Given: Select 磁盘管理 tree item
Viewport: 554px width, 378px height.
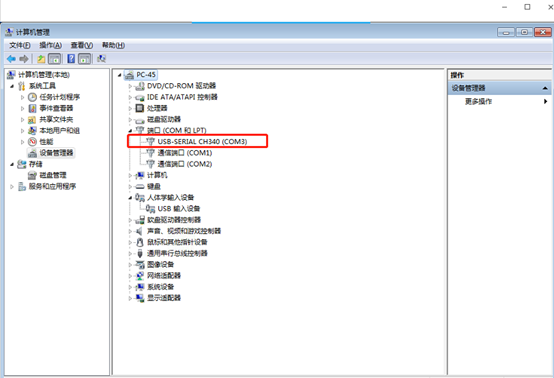Looking at the screenshot, I should pos(53,175).
